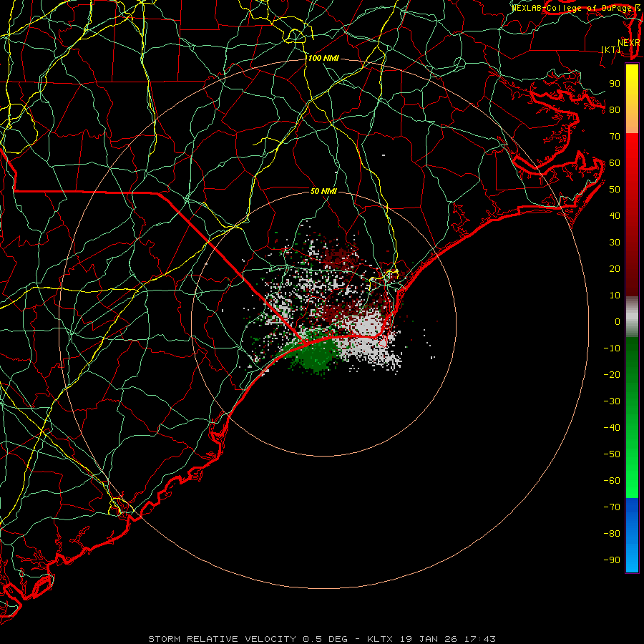Click the -40 velocity scale label
The height and width of the screenshot is (644, 644).
point(612,428)
